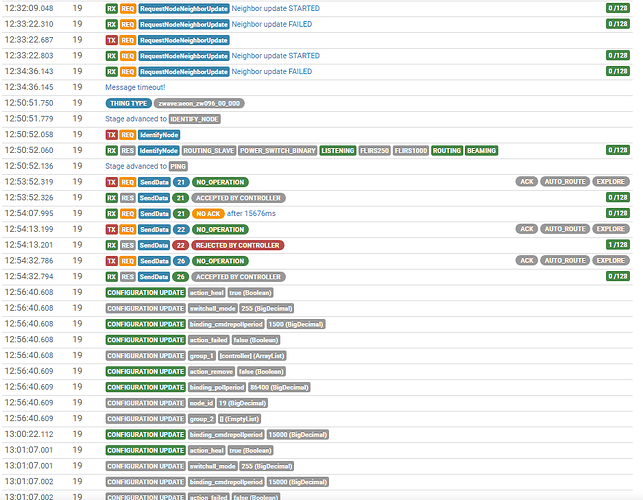The width and height of the screenshot is (643, 500).
Task: Select the IDENTIFY_NODE stage label
Action: click(x=195, y=119)
